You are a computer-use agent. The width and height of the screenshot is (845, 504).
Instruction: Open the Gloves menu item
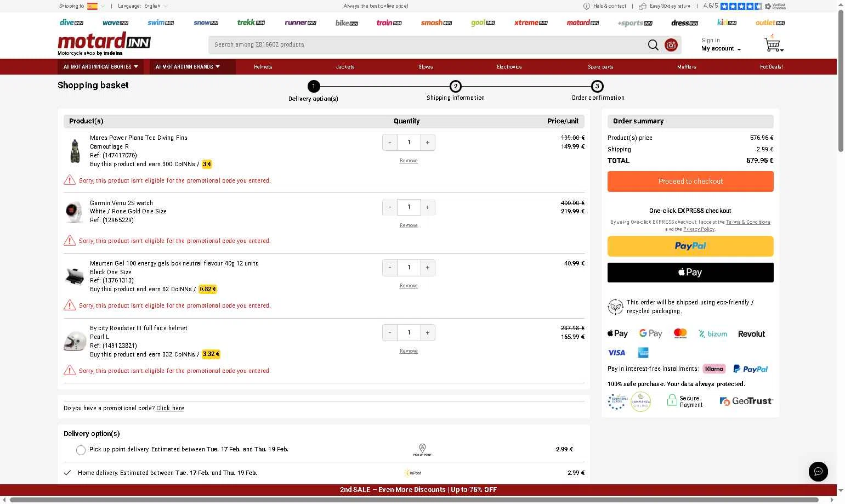[426, 67]
